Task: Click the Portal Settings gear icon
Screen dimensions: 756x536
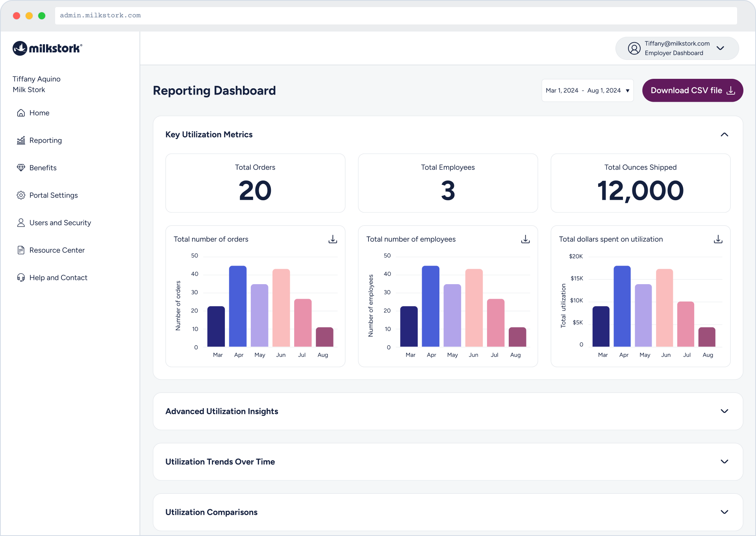Action: click(x=21, y=195)
